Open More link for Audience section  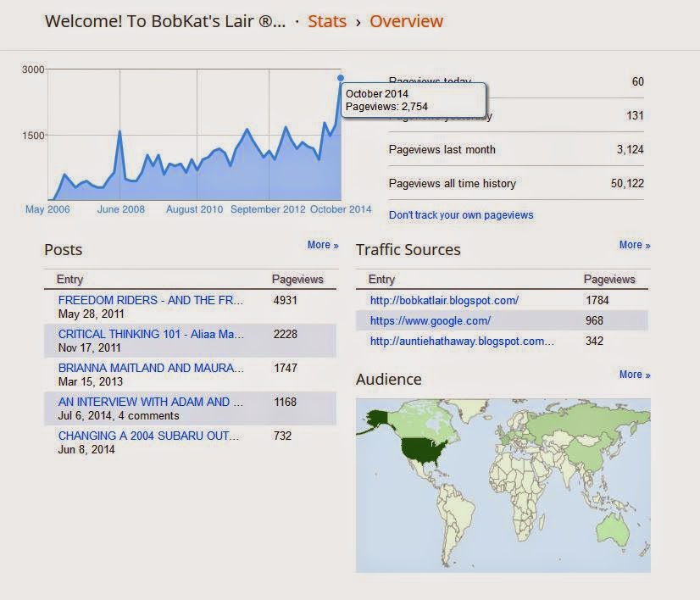coord(635,374)
